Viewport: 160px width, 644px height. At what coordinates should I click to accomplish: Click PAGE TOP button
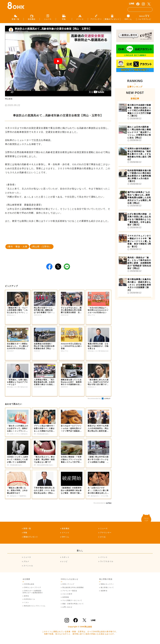pos(146,518)
